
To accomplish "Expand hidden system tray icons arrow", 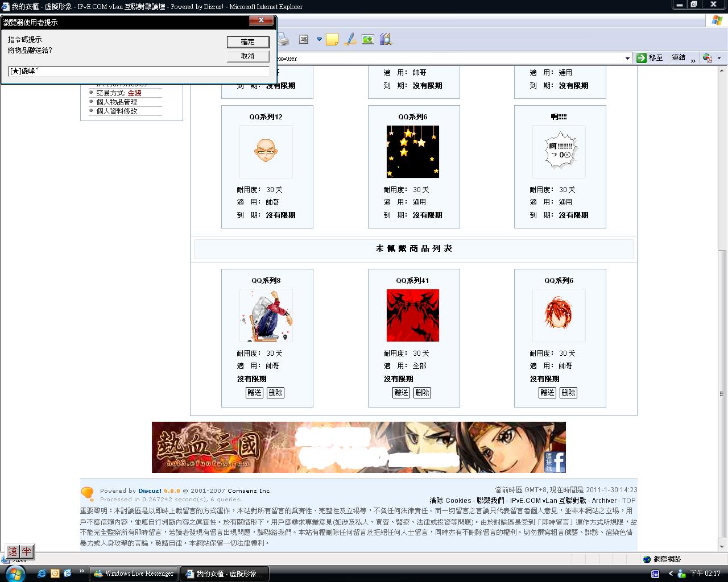I will click(x=671, y=574).
